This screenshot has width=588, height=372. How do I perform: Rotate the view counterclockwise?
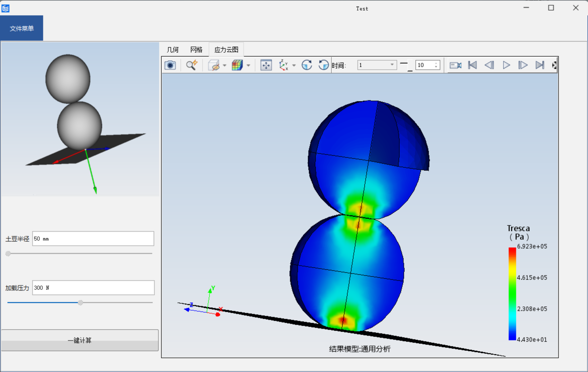323,65
